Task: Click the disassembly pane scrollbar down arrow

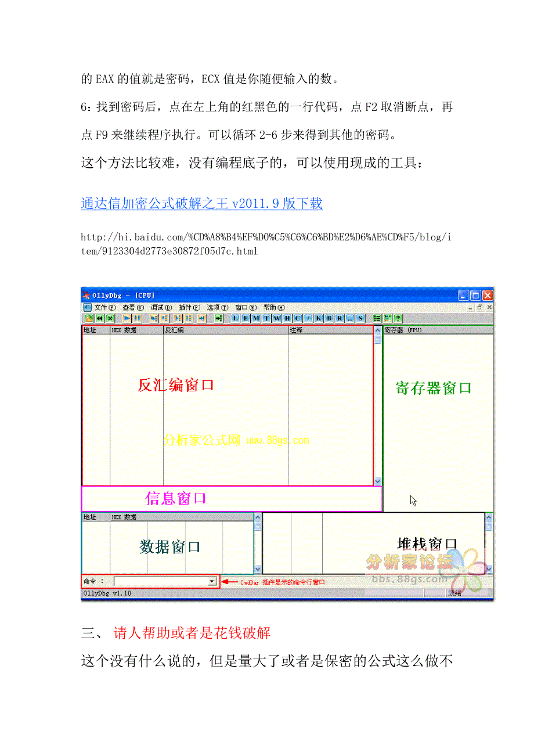Action: click(378, 481)
